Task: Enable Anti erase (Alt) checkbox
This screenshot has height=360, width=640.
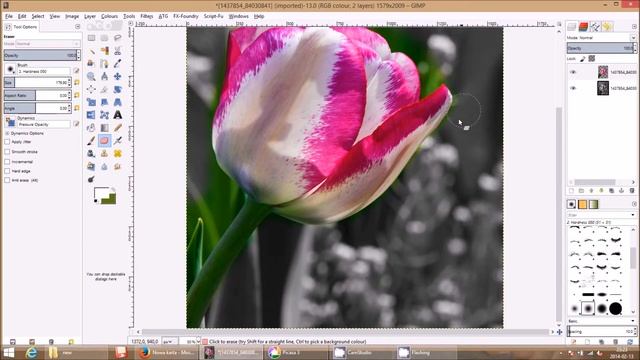Action: tap(7, 180)
